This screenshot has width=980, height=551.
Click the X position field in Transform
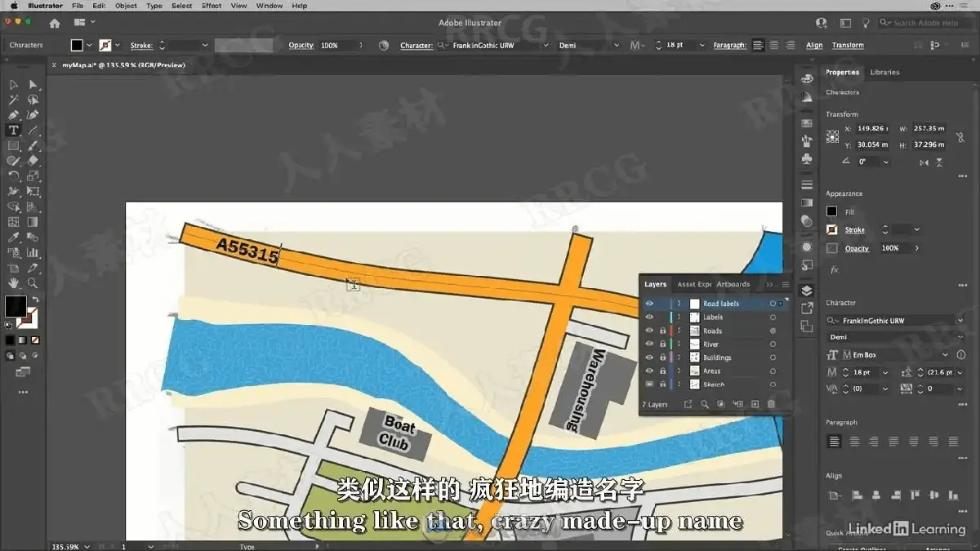coord(873,129)
